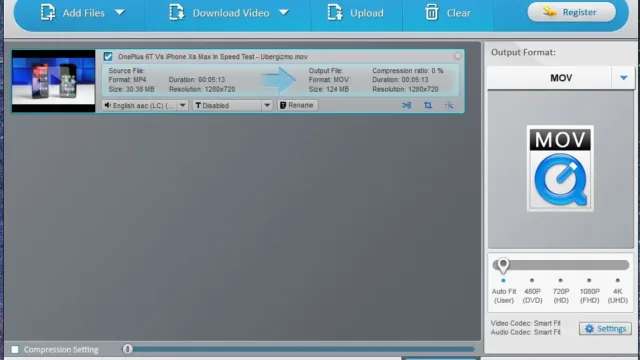This screenshot has width=640, height=360.
Task: Click the output Size: 124 MB text
Action: pos(329,89)
